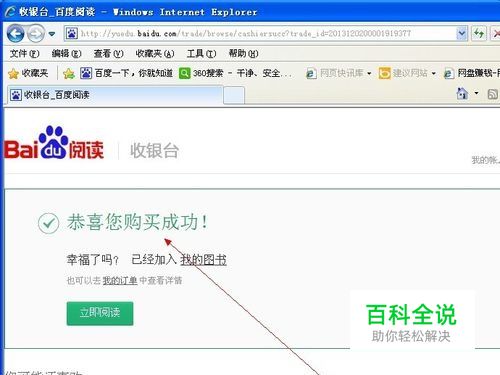Expand the 建议网站 dropdown arrow
Image resolution: width=500 pixels, height=375 pixels.
(x=433, y=73)
